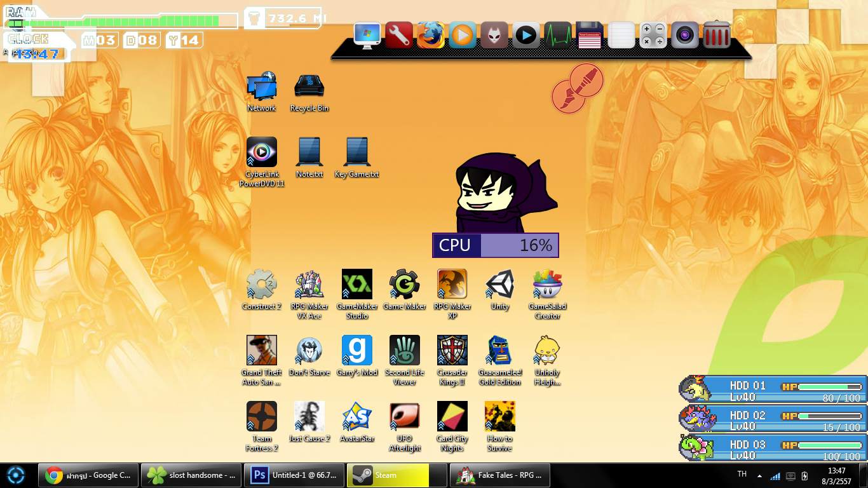The height and width of the screenshot is (488, 868).
Task: Open the Game Maker shortcut
Action: coord(404,290)
